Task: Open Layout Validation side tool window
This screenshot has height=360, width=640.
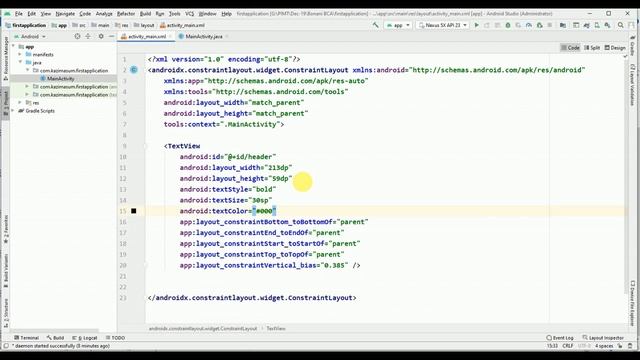Action: click(x=632, y=85)
